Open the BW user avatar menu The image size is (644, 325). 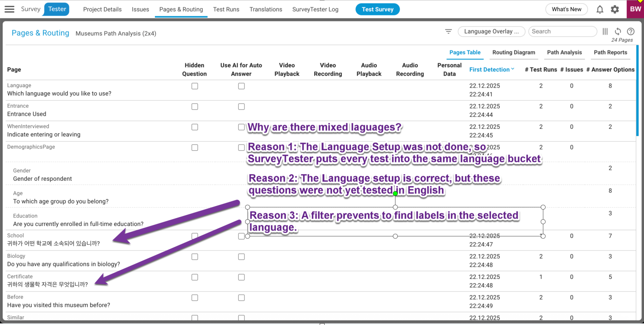635,9
